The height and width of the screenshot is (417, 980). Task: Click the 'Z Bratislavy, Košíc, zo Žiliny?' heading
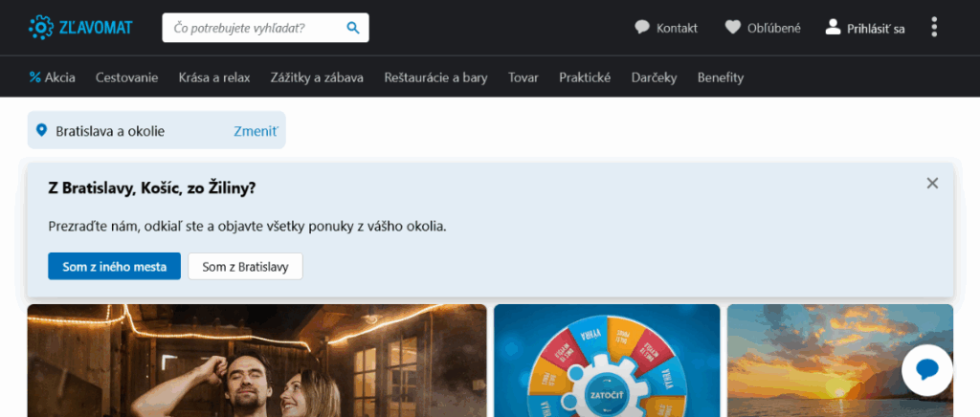tap(152, 187)
